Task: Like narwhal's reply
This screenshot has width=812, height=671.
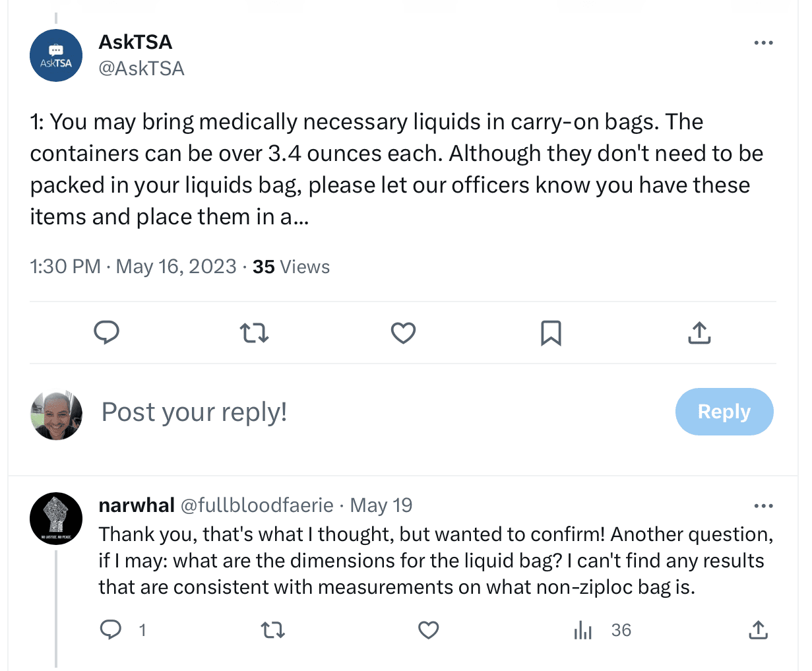Action: pos(428,630)
